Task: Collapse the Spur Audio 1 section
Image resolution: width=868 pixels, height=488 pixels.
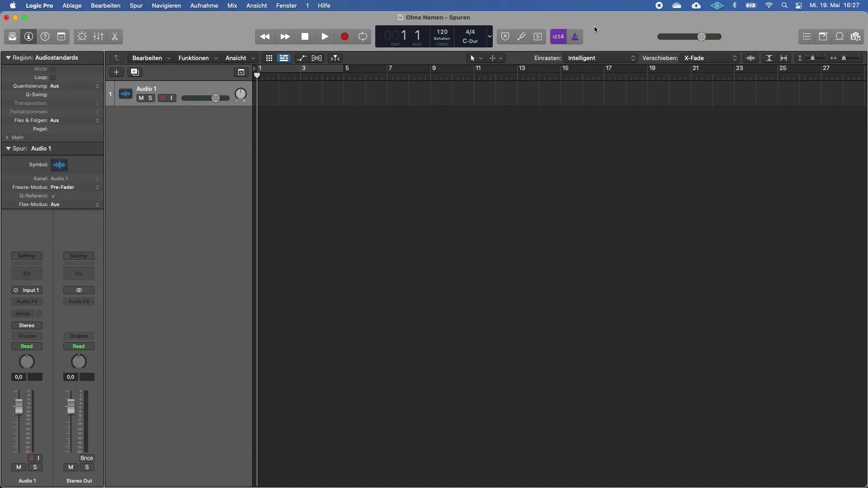Action: (x=8, y=148)
